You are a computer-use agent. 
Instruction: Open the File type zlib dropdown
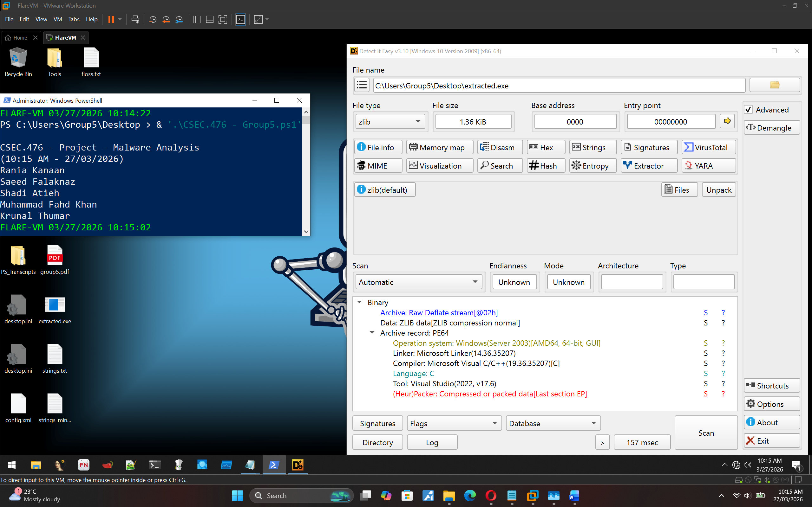point(390,122)
